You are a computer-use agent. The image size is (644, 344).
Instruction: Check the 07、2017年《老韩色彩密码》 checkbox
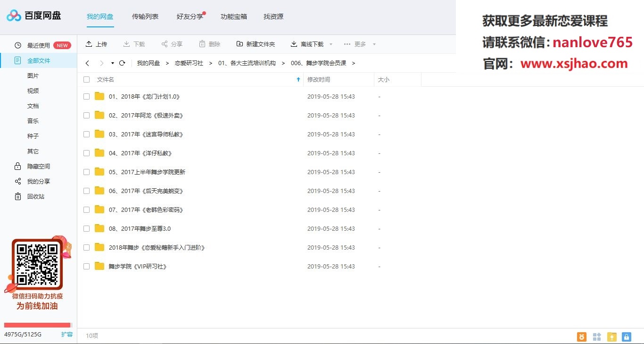pos(86,210)
